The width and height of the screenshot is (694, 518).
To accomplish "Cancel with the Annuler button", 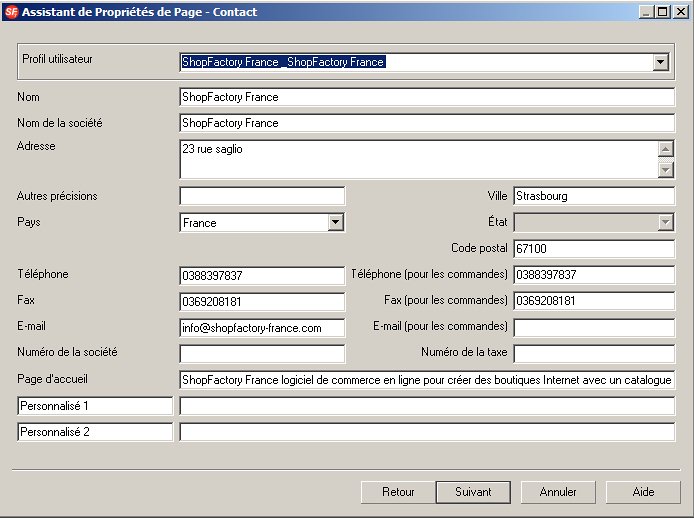I will [558, 492].
